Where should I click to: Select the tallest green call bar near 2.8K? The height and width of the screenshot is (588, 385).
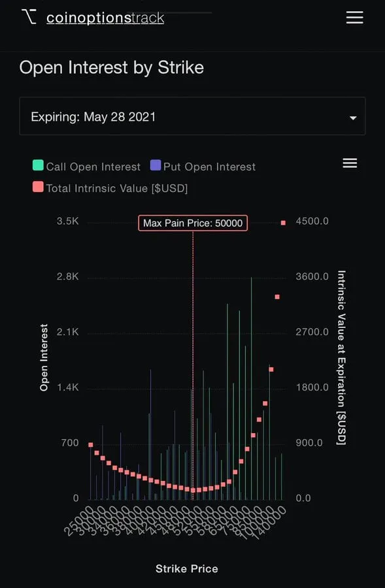[252, 389]
